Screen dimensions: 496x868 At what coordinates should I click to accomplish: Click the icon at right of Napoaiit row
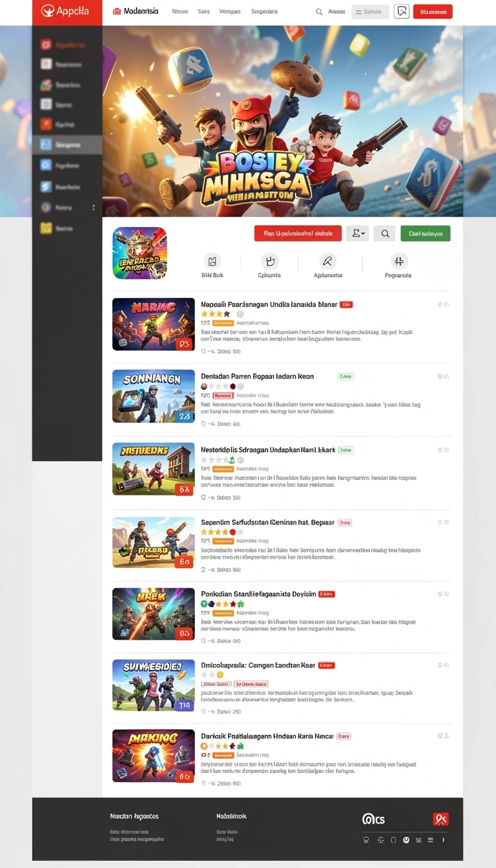pyautogui.click(x=443, y=304)
